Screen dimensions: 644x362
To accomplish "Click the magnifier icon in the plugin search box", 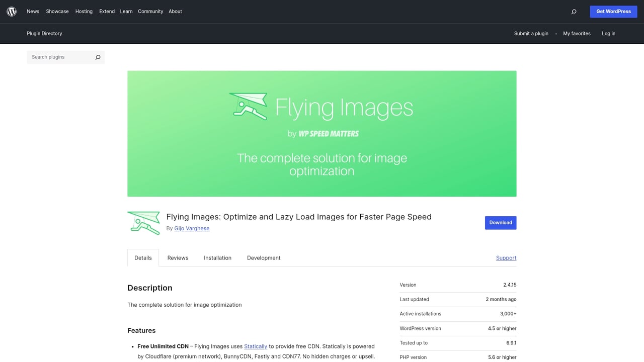I will click(98, 57).
